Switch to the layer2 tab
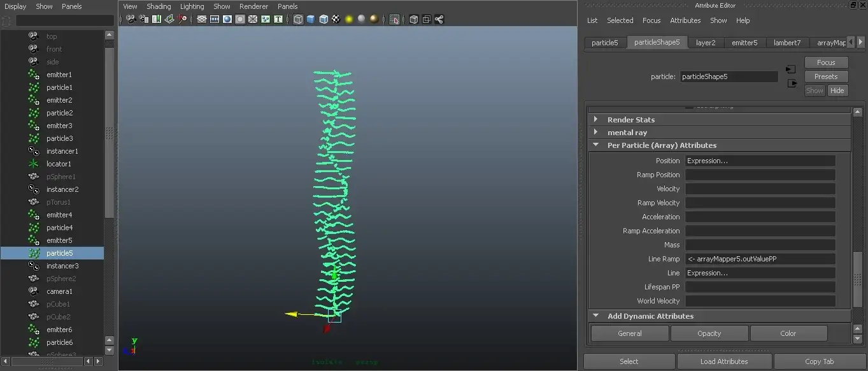Screen dimensions: 868x371 [706, 43]
